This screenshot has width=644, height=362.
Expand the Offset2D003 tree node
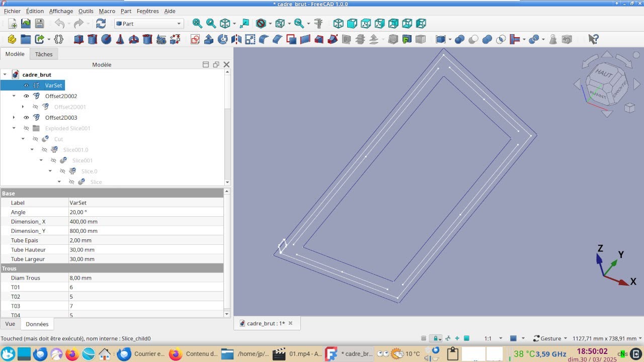coord(14,118)
